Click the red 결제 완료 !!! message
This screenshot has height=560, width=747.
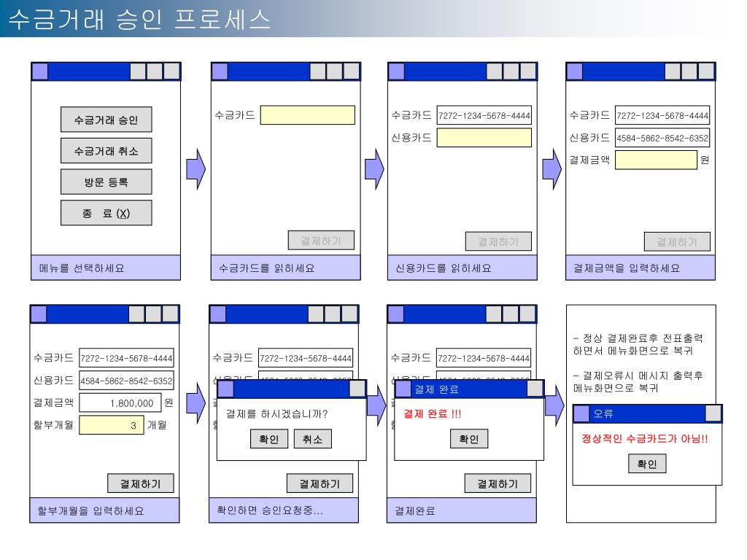click(x=432, y=413)
